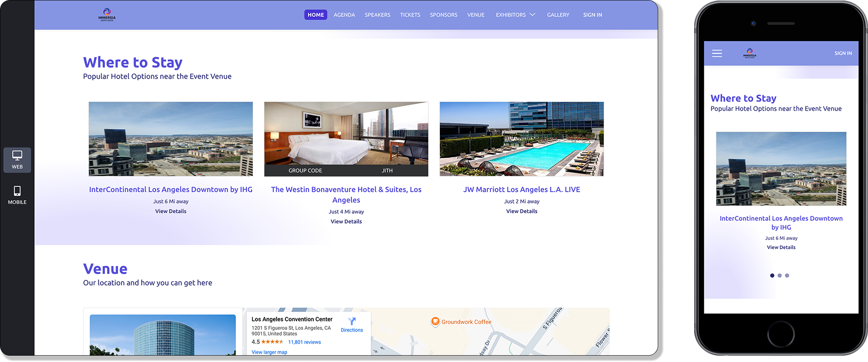Click Sign In in the web header
This screenshot has width=868, height=362.
(x=593, y=15)
